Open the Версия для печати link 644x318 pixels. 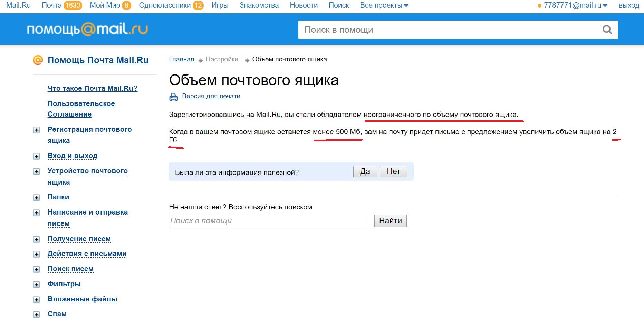[211, 96]
